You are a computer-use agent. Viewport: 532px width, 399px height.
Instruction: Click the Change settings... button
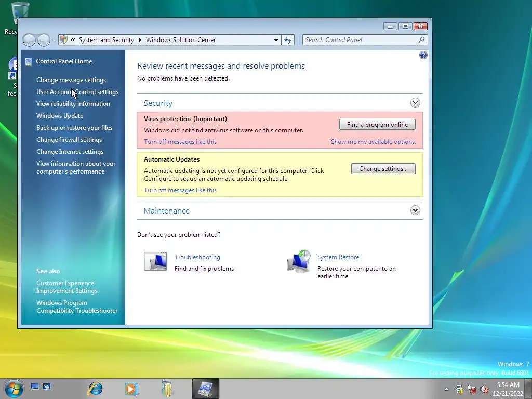(x=383, y=169)
